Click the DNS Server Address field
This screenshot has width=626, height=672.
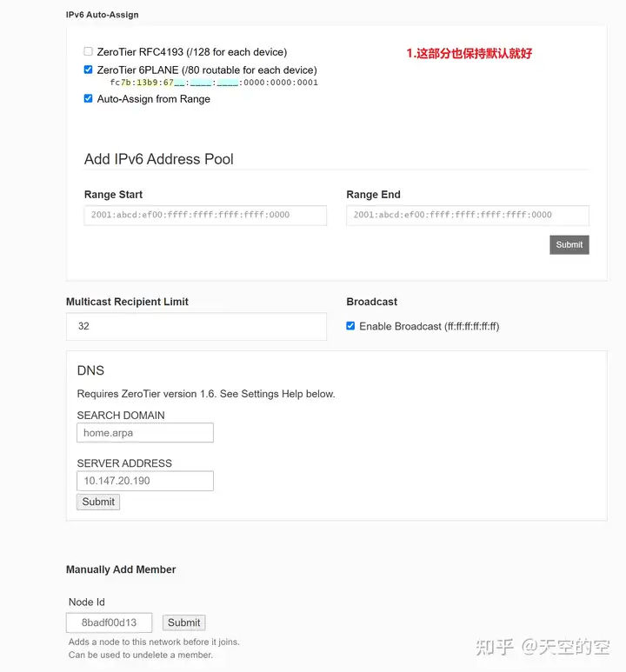145,481
